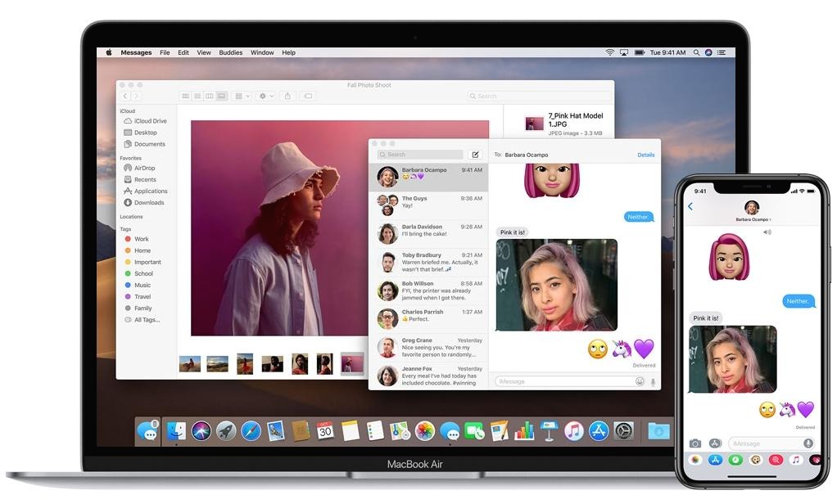Click Details link in Messages window
Image resolution: width=837 pixels, height=504 pixels.
coord(646,155)
